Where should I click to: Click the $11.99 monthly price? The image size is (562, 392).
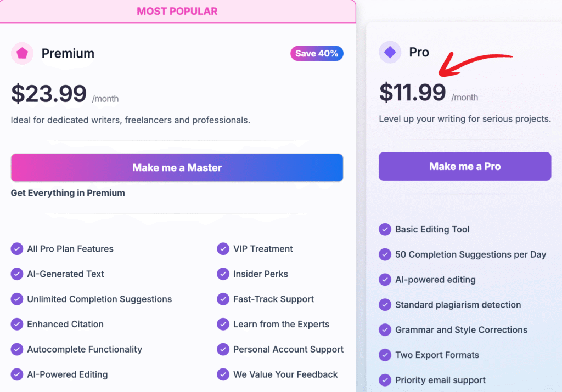pyautogui.click(x=413, y=93)
